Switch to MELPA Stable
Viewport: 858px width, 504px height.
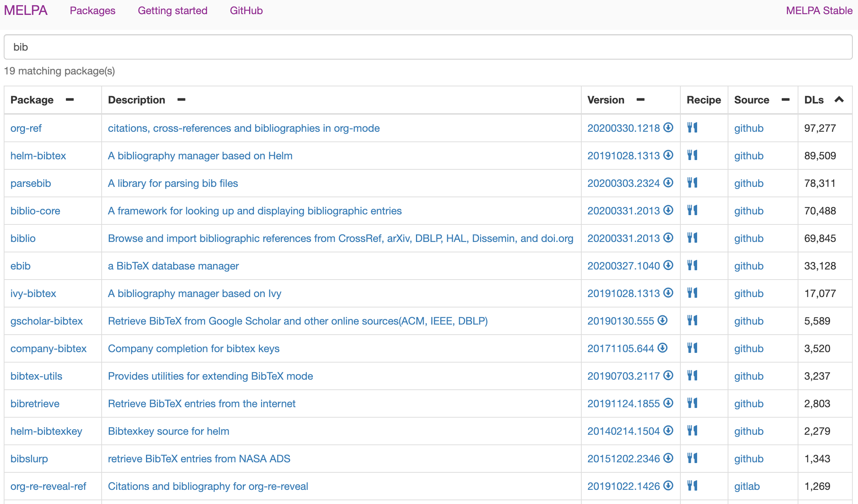click(x=819, y=11)
